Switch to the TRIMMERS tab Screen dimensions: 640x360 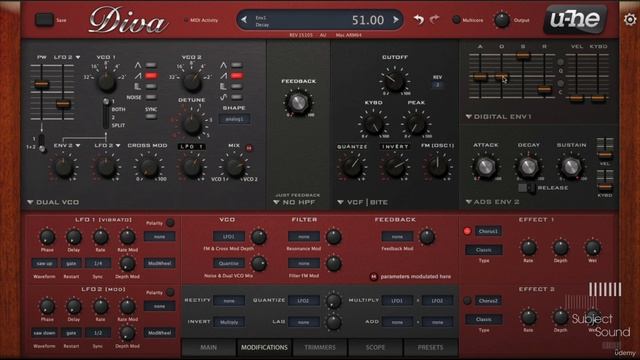tap(320, 347)
